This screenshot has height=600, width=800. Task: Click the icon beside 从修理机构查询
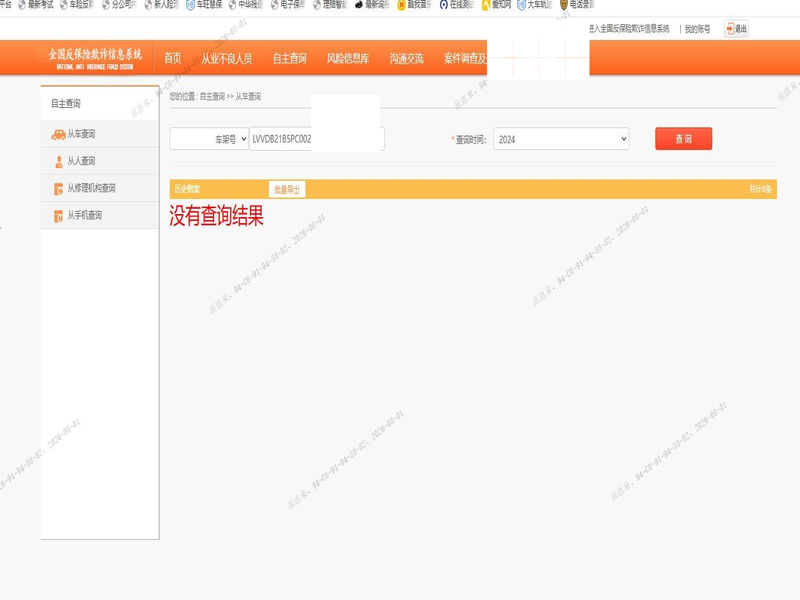[59, 189]
